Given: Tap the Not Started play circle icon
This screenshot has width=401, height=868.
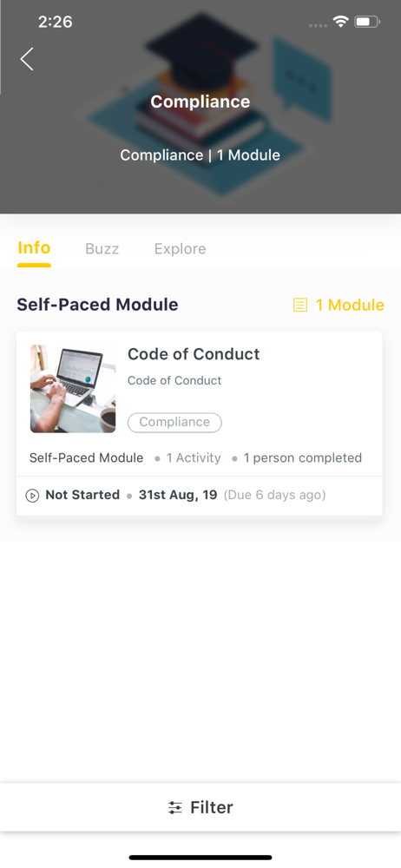Looking at the screenshot, I should [32, 496].
